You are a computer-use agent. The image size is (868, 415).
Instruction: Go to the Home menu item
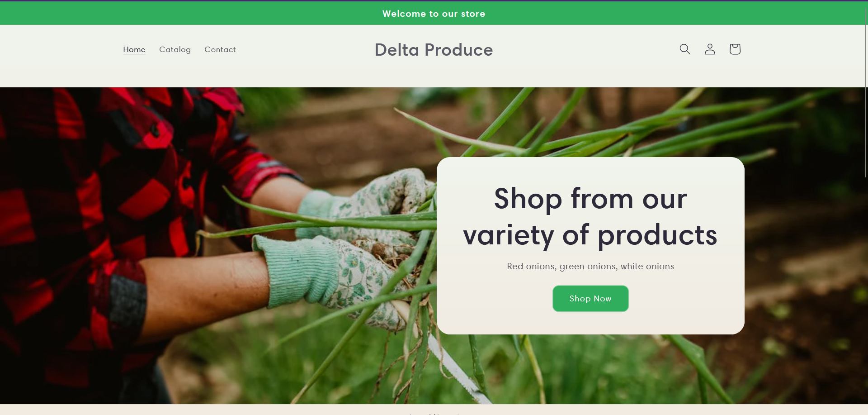[134, 49]
